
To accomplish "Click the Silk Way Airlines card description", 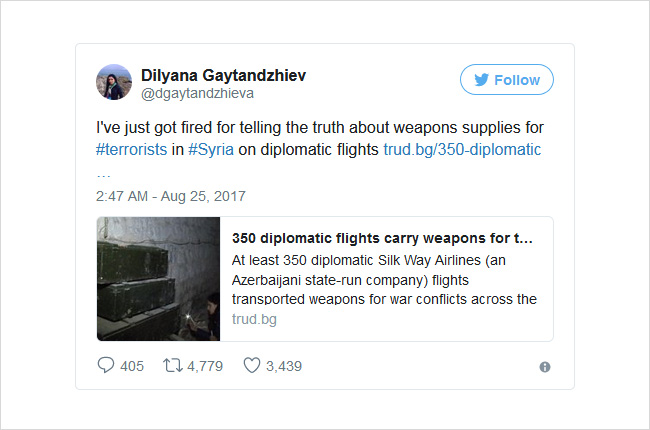I will (x=384, y=279).
